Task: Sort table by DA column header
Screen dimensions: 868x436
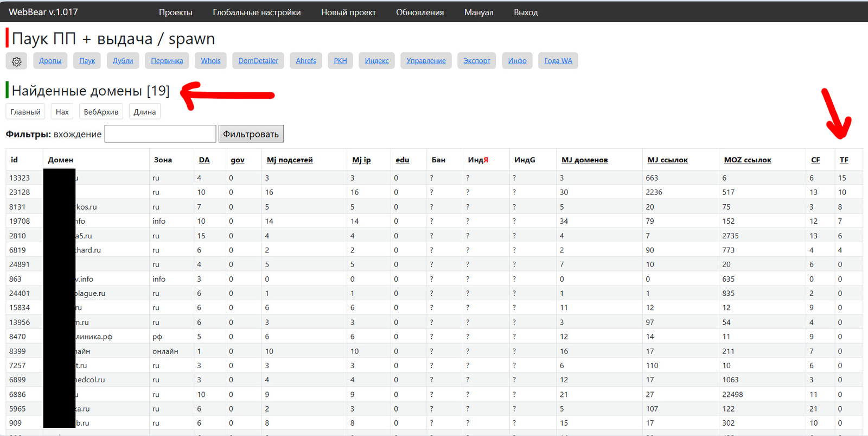Action: (x=204, y=160)
